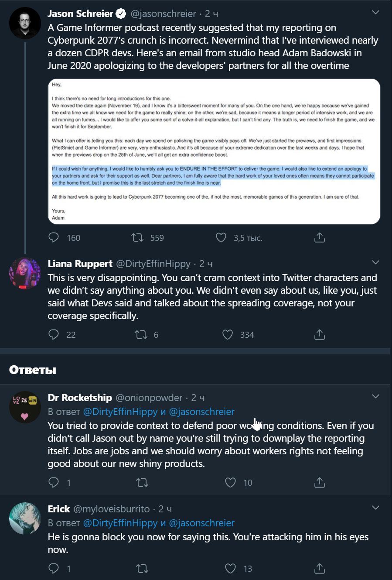
Task: Share Jason Schreier's tweet
Action: tap(320, 237)
